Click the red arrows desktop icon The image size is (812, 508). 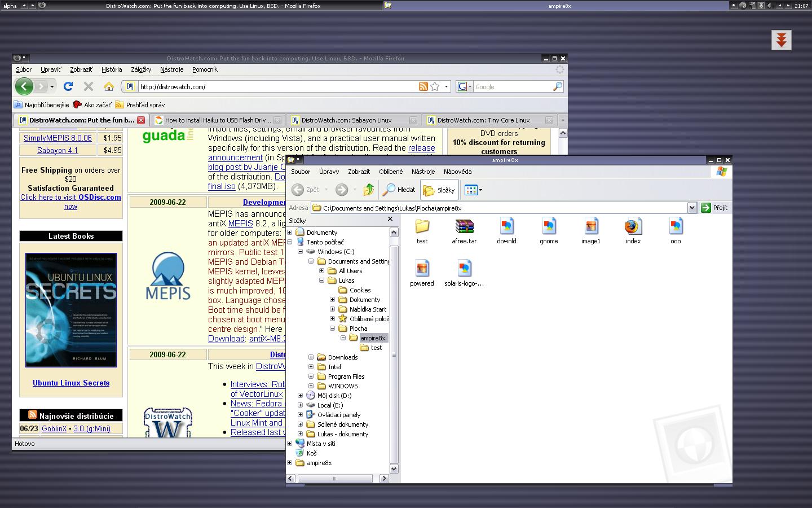[x=782, y=40]
